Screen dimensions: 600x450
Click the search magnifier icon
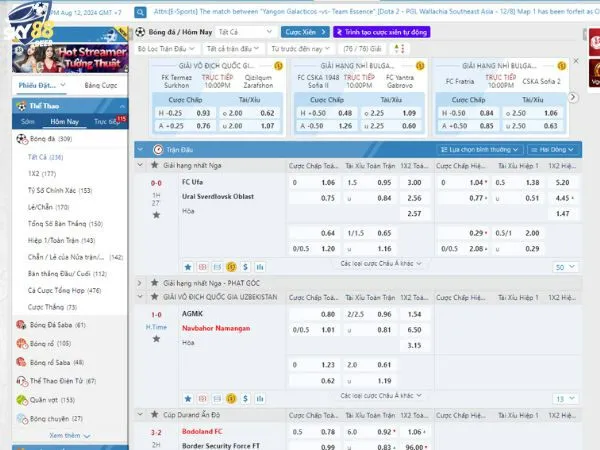[x=140, y=13]
